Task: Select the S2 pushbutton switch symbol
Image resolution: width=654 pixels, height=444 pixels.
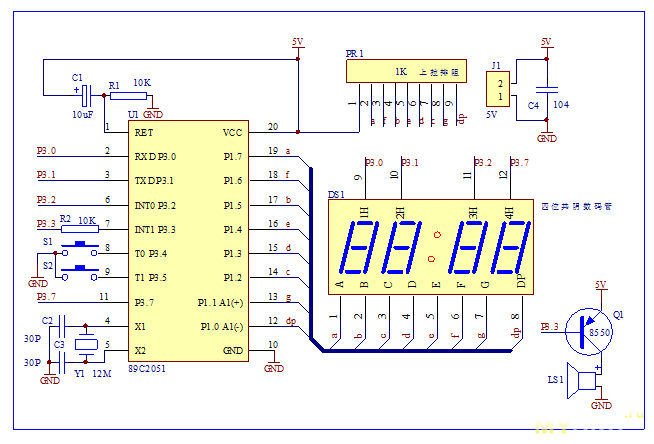Action: [x=80, y=272]
